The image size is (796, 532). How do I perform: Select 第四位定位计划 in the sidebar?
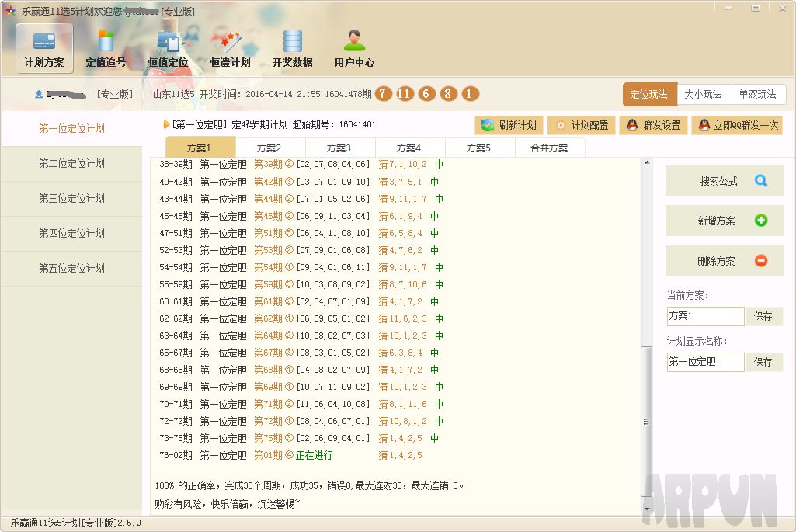71,234
